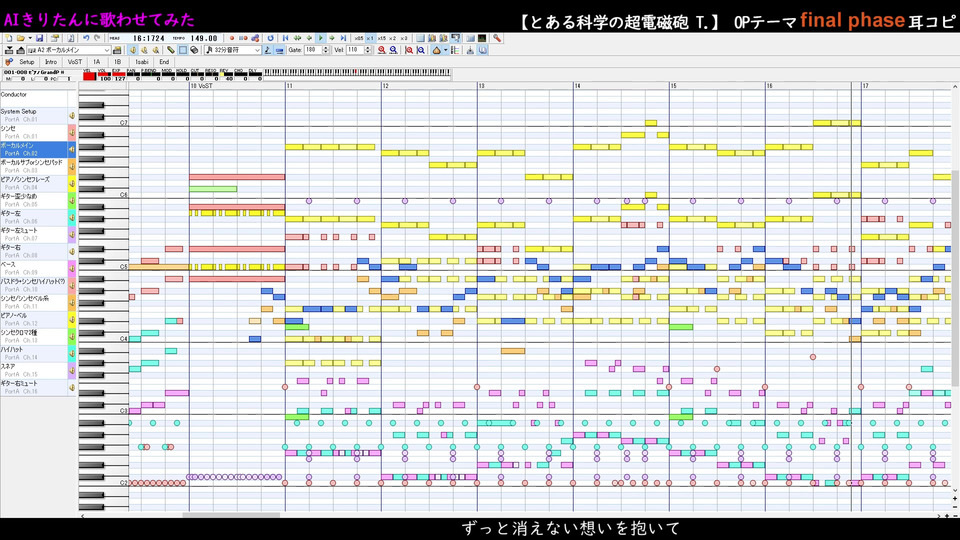Click the vertical zoom out magnifier icon
Viewport: 960px width, 540px height.
(421, 50)
